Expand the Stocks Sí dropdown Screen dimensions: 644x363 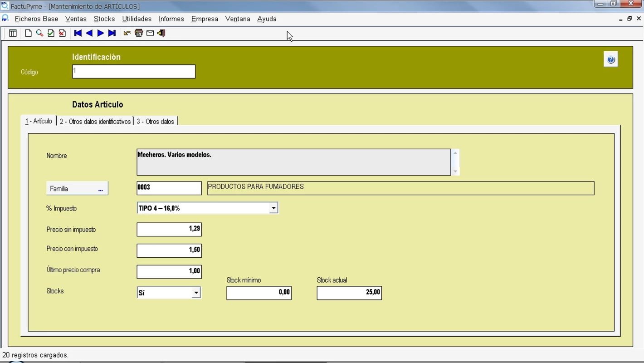(196, 293)
